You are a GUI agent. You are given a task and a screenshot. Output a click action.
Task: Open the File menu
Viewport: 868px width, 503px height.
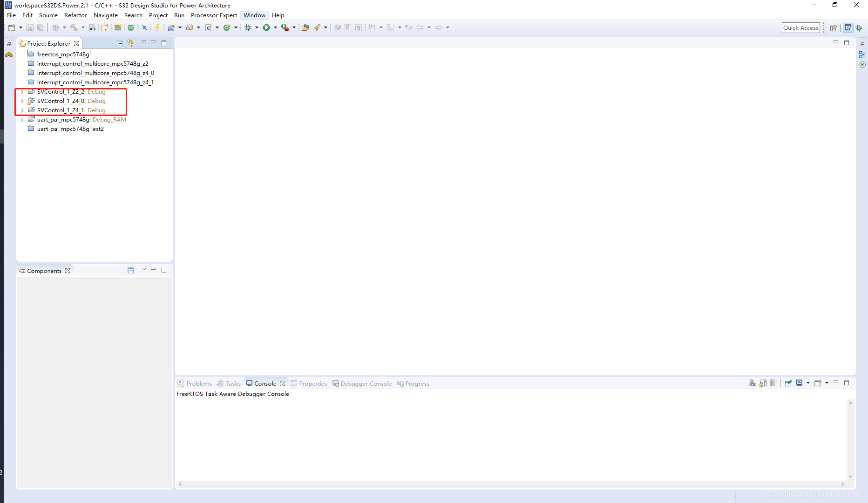[11, 15]
